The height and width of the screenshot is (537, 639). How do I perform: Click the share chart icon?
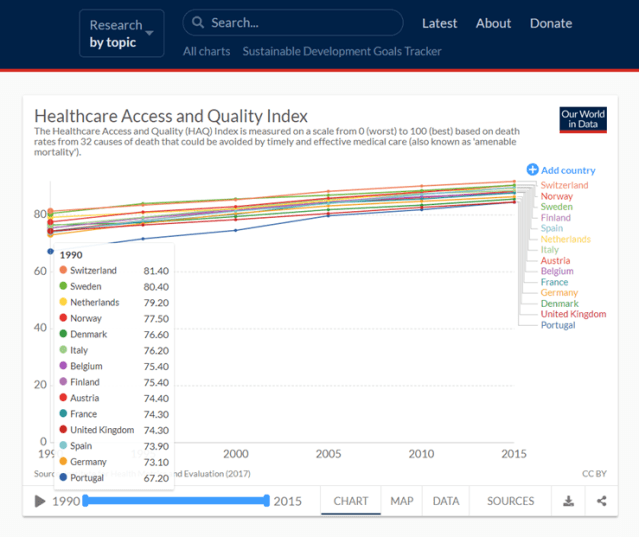(x=601, y=501)
